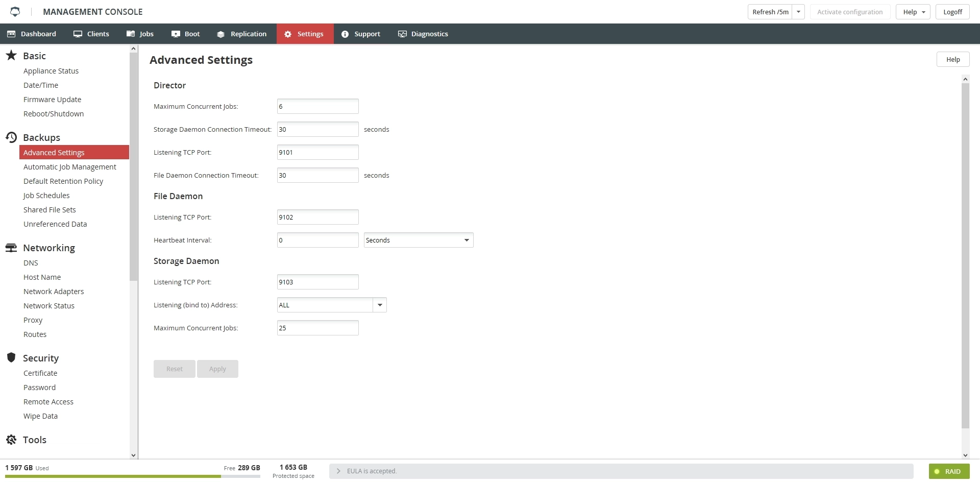Click the Basic star icon in sidebar

coord(11,55)
